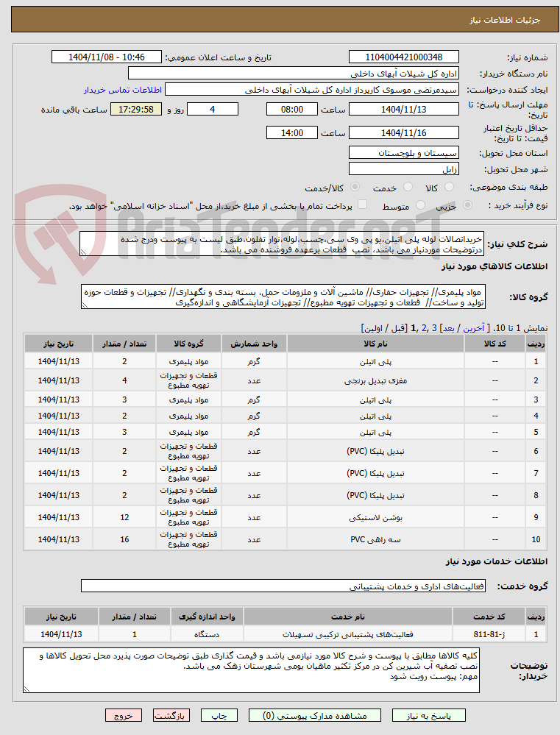Click مشاهده مدارک پیوستی (0) button
560x735 pixels.
[315, 716]
